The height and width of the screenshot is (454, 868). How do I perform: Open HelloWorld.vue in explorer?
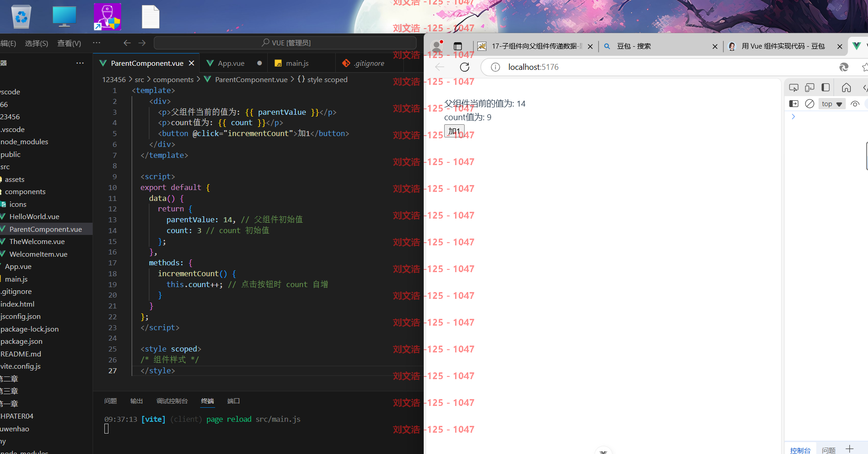pyautogui.click(x=34, y=216)
